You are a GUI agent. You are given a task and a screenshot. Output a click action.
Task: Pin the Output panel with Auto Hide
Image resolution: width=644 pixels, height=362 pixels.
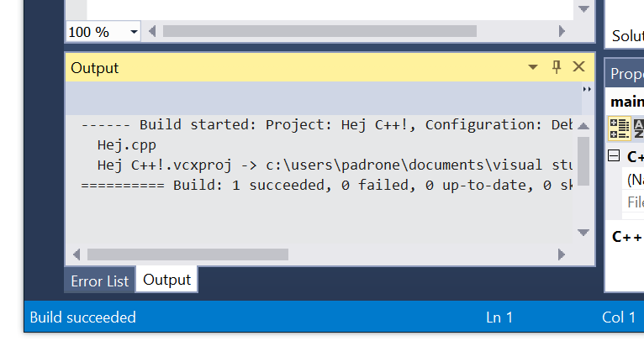pyautogui.click(x=557, y=67)
